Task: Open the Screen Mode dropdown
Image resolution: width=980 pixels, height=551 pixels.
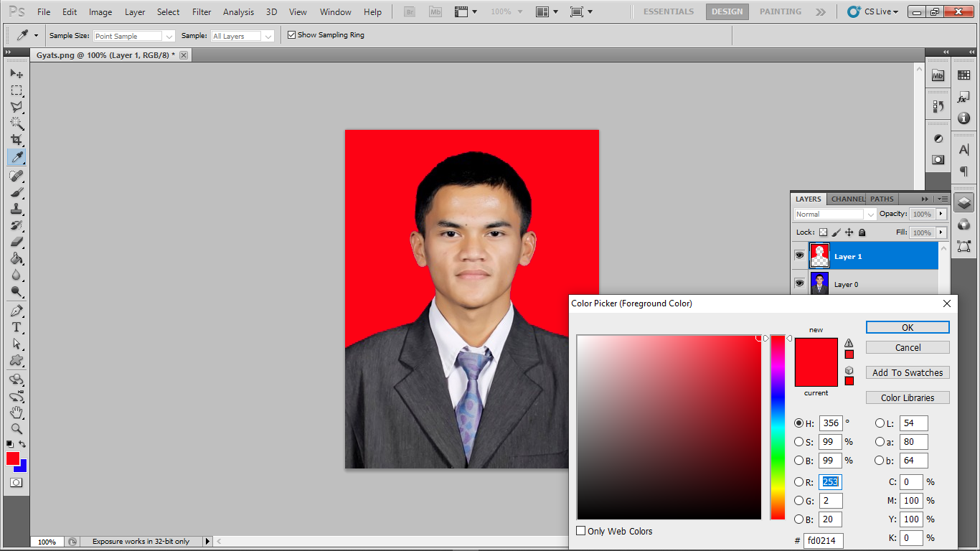Action: click(x=581, y=11)
